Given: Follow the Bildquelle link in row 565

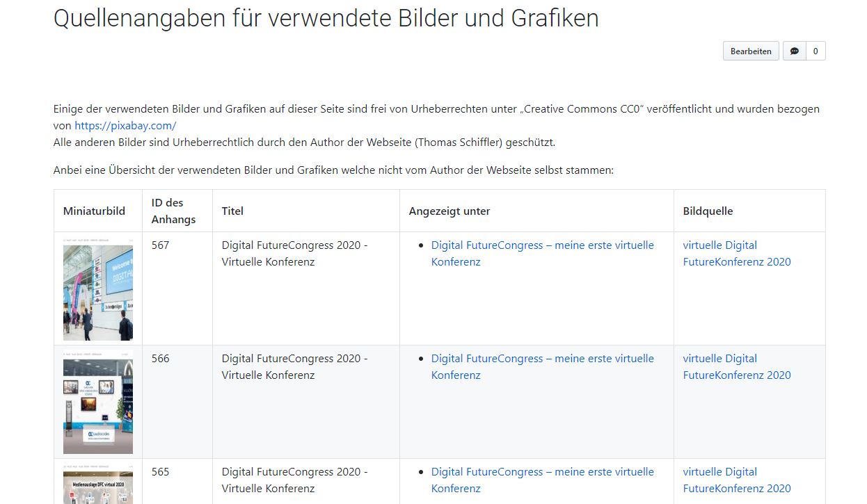Looking at the screenshot, I should coord(737,480).
